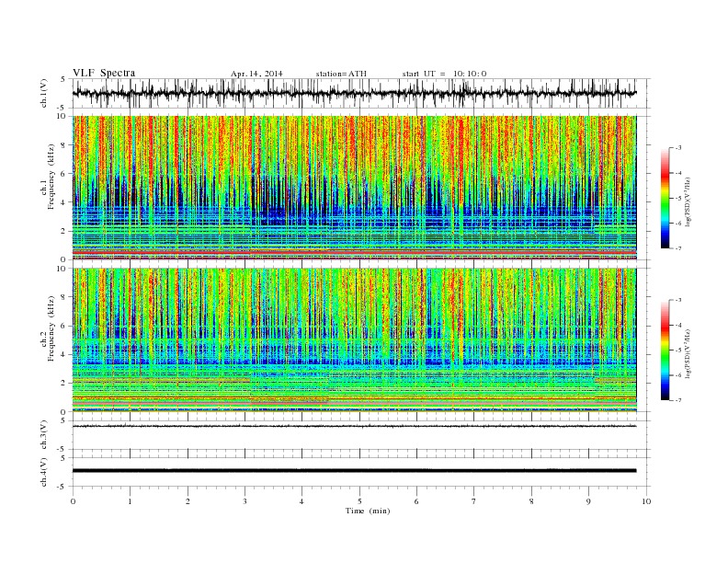The height and width of the screenshot is (563, 728).
Task: Select the "start UT = 10:10:0" label
Action: 444,74
